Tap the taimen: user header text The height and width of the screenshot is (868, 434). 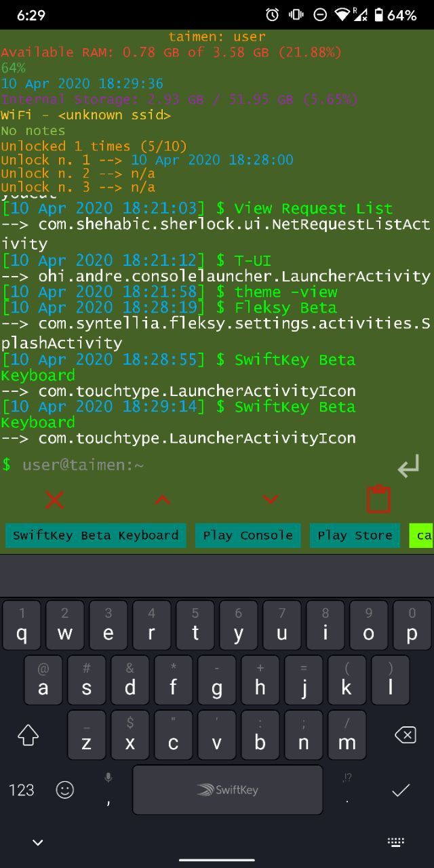coord(217,37)
